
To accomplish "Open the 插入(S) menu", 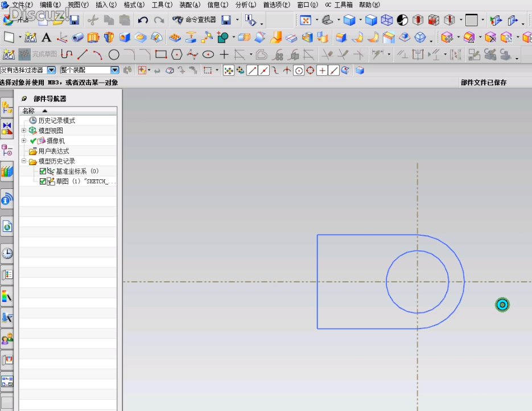I will [106, 5].
